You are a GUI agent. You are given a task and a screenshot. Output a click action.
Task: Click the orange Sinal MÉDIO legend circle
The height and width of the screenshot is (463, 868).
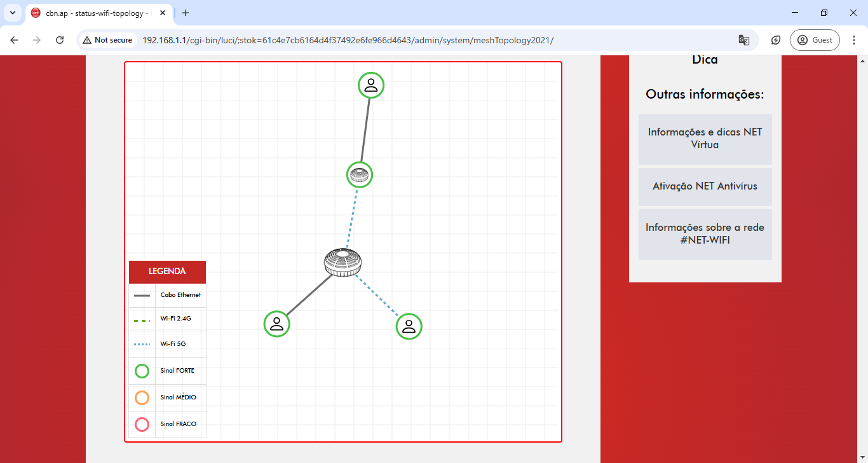(142, 397)
